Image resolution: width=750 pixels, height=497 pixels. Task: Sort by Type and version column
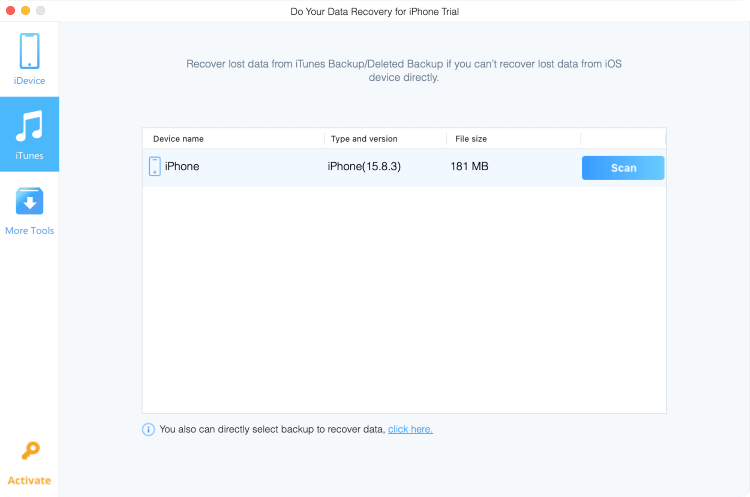click(364, 139)
